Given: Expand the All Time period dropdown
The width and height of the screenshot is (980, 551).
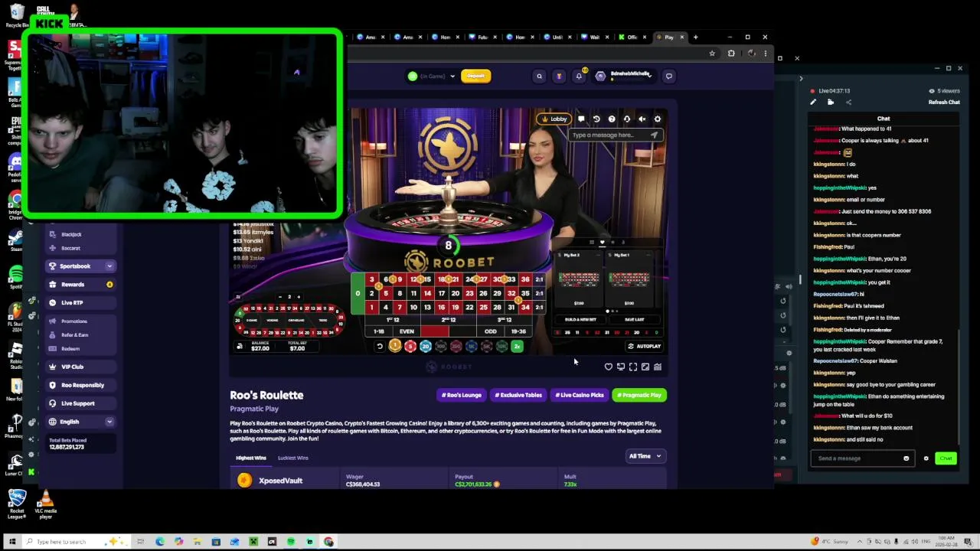Looking at the screenshot, I should tap(645, 456).
